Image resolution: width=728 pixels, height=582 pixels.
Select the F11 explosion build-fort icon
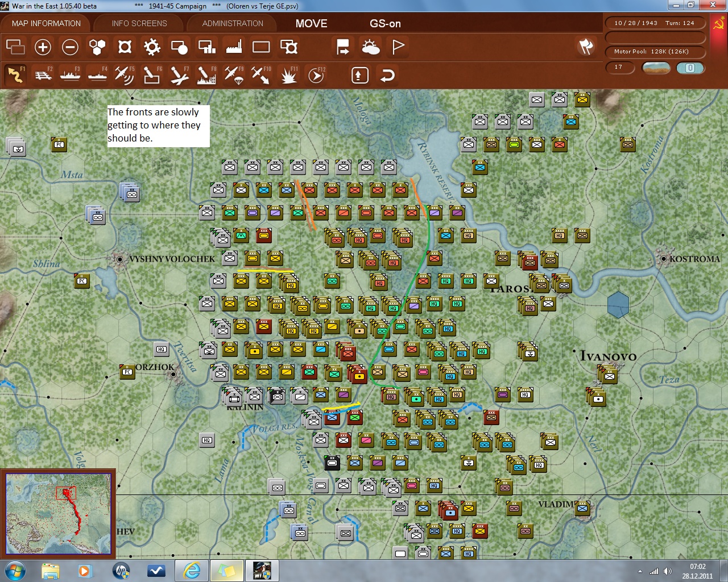point(288,74)
